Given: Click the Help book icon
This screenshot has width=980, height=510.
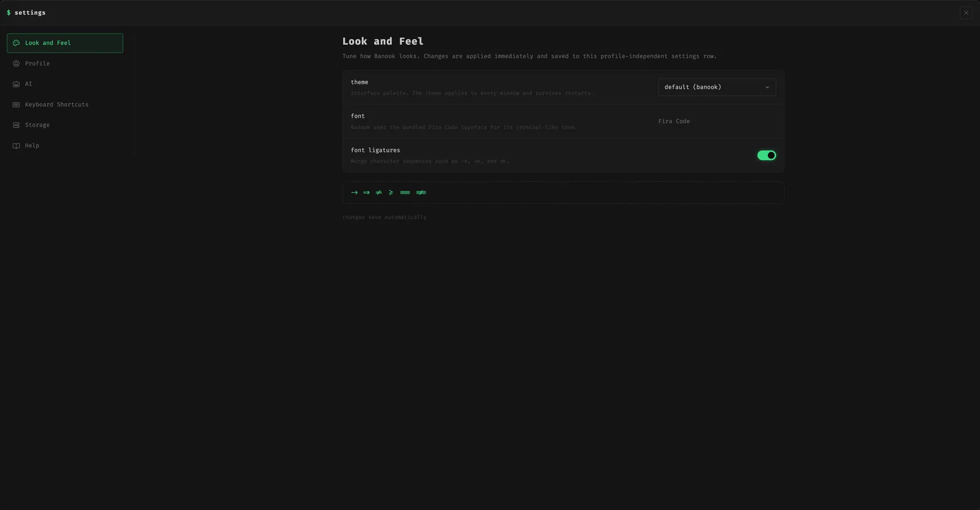Looking at the screenshot, I should point(16,146).
